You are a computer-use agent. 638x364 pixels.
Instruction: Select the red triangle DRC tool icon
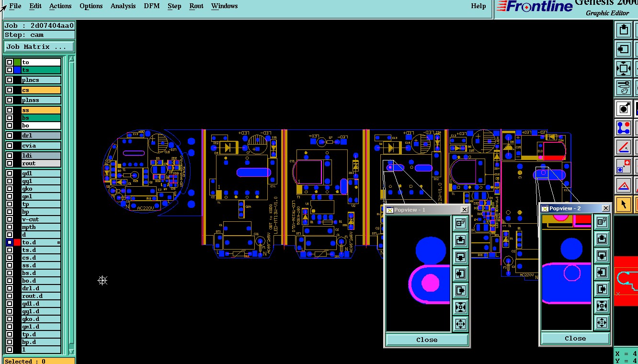[623, 185]
